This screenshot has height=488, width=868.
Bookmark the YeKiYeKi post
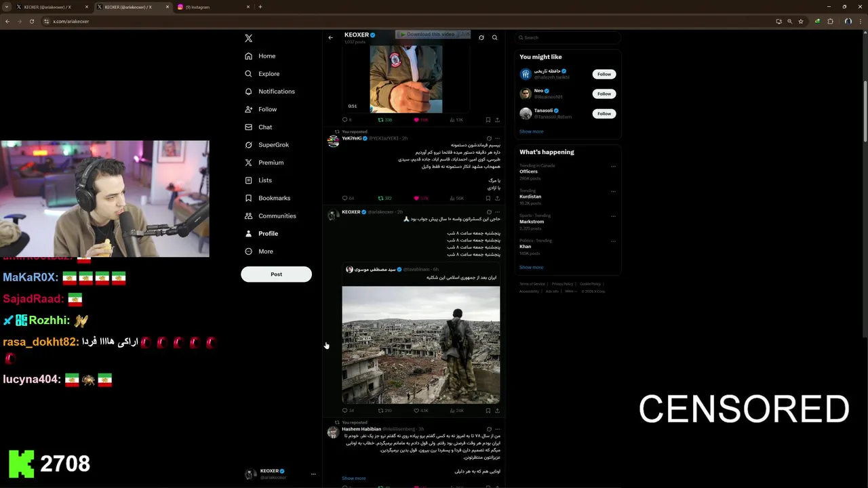click(488, 199)
